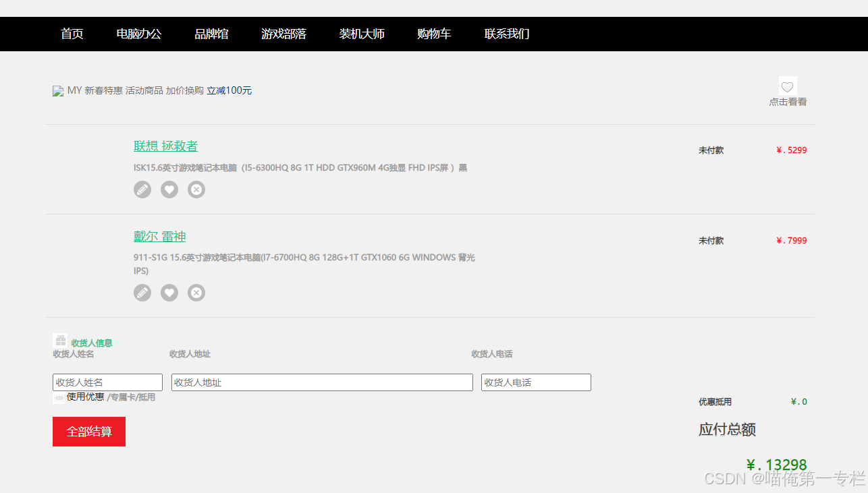The image size is (868, 493).
Task: Click the 911-S1G 15.6英寸 description text
Action: [x=304, y=264]
